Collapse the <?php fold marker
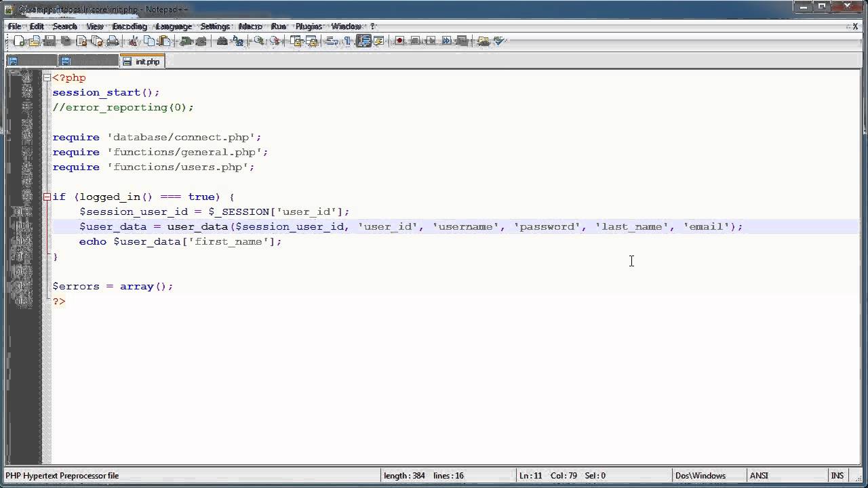This screenshot has width=868, height=488. pyautogui.click(x=47, y=78)
